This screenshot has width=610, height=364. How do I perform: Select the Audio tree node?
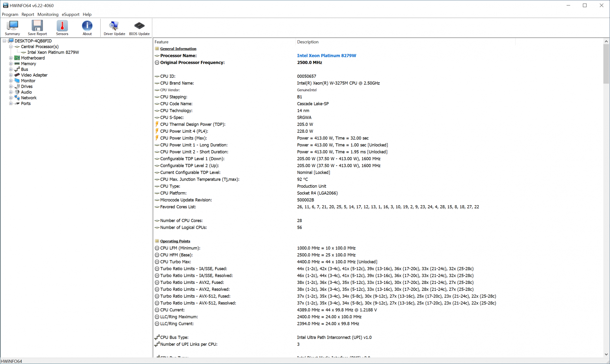point(26,92)
